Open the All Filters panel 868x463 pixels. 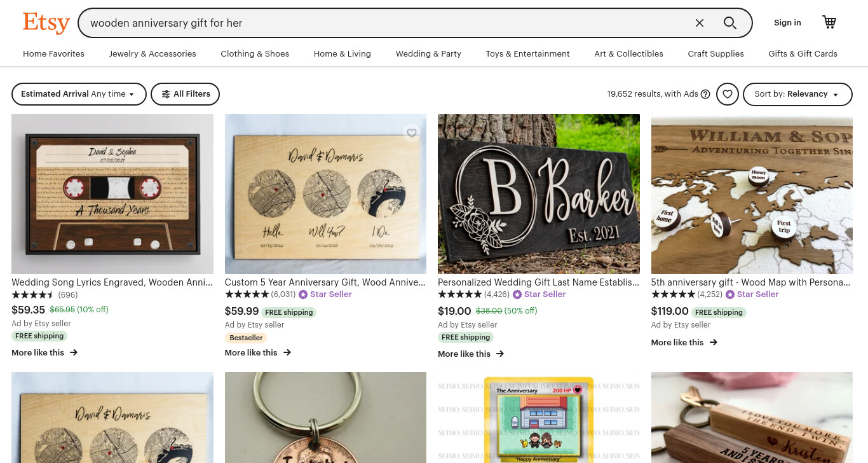pos(185,94)
